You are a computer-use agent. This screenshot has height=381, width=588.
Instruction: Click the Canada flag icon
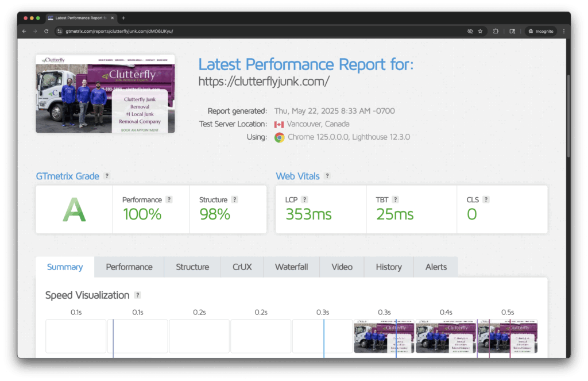(x=278, y=125)
